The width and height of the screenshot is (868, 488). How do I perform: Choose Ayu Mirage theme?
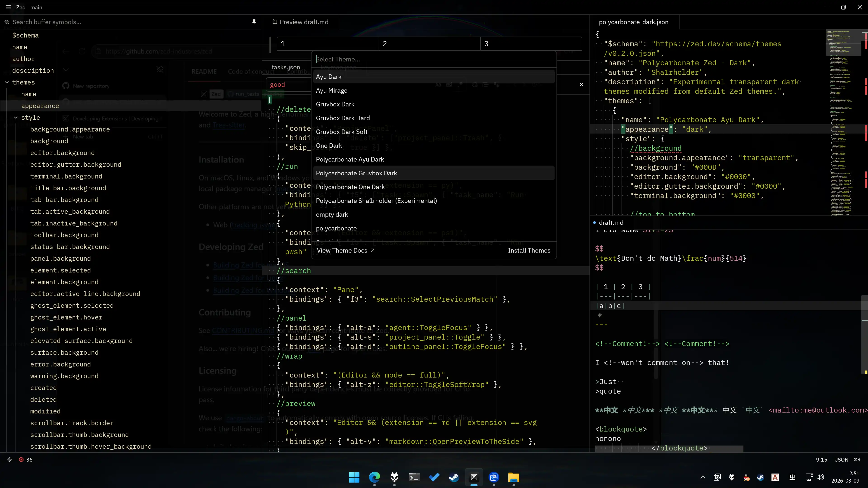coord(434,91)
